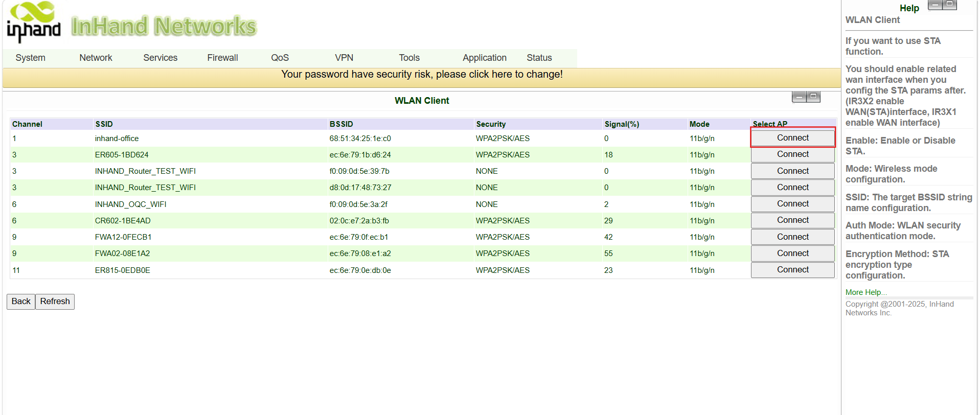Select BSSID ec:6e:79:1b:d6:24
Image resolution: width=980 pixels, height=415 pixels.
[x=360, y=155]
